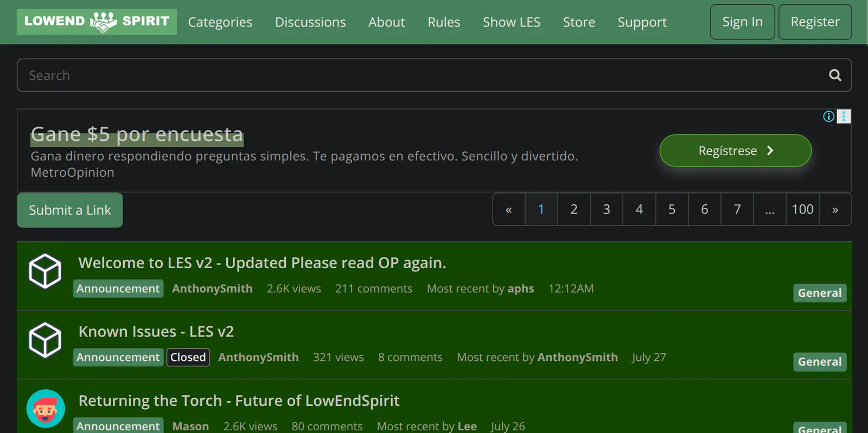Image resolution: width=868 pixels, height=433 pixels.
Task: Click 8 comments count
Action: tap(410, 358)
